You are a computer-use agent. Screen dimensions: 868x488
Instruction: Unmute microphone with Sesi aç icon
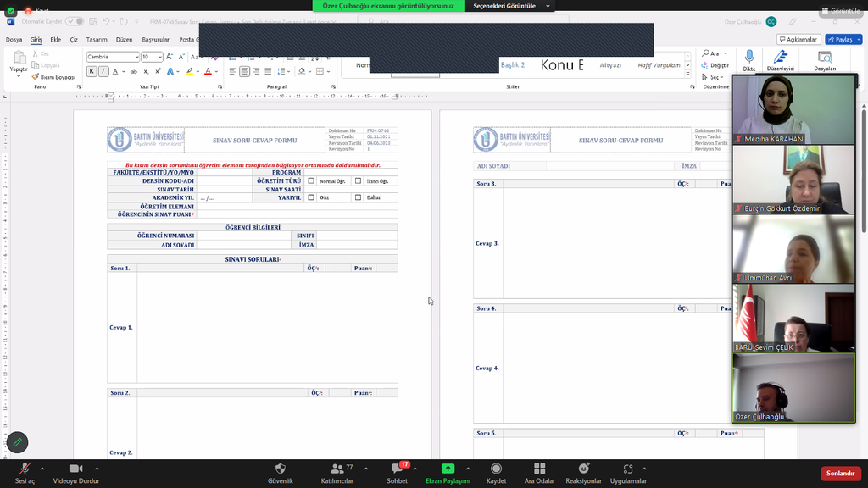(x=25, y=469)
